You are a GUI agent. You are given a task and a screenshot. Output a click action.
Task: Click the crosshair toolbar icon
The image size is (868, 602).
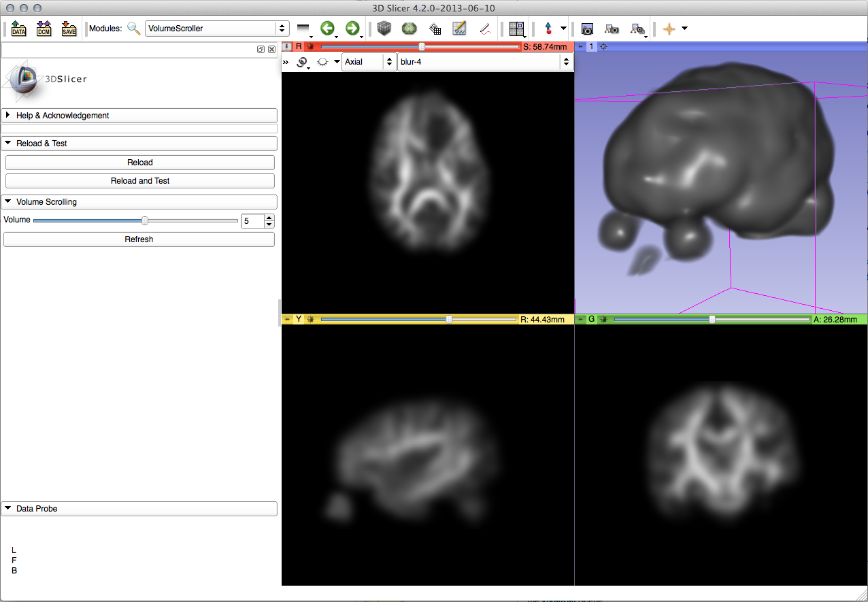coord(669,29)
